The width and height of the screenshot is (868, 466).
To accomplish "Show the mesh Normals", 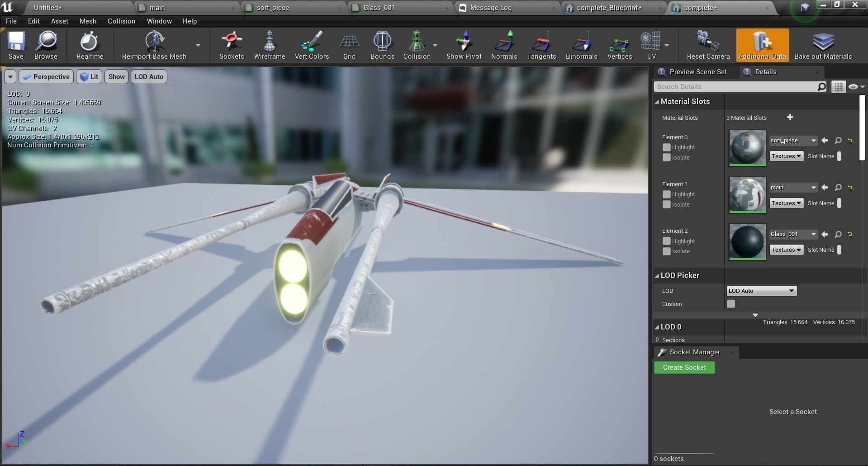I will click(503, 45).
